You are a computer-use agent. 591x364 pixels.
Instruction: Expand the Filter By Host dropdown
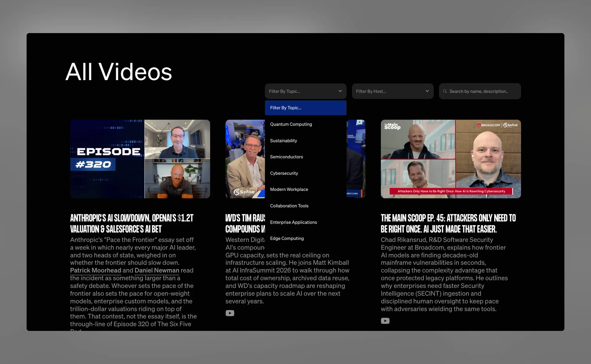click(393, 91)
